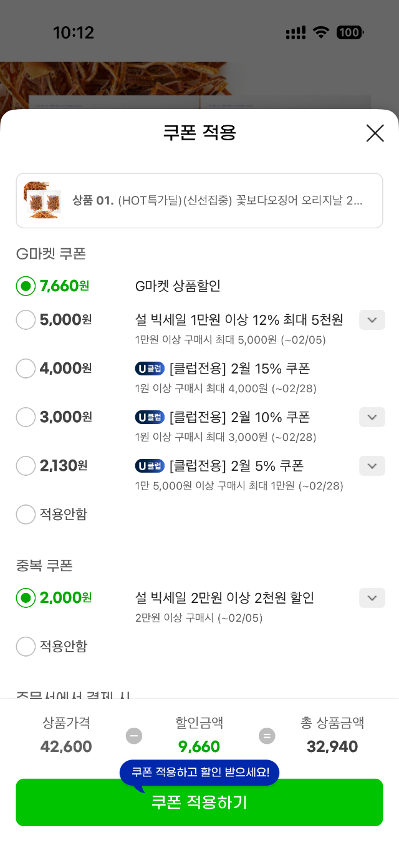Choose 적용안함 under G마켓 쿠폰
399x868 pixels.
(26, 514)
